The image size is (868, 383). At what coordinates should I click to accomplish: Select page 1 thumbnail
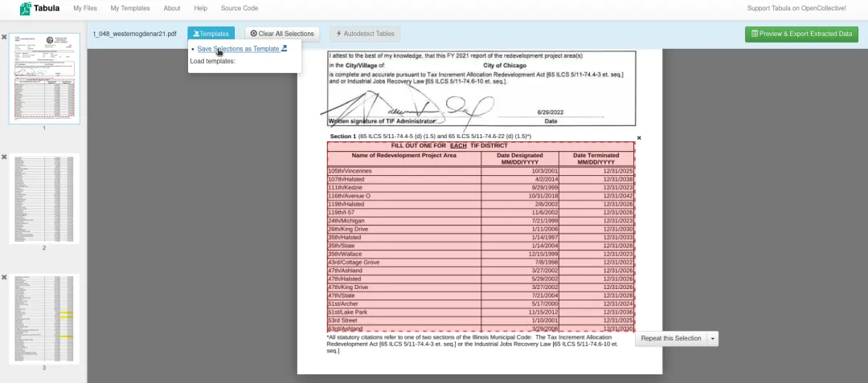tap(44, 79)
